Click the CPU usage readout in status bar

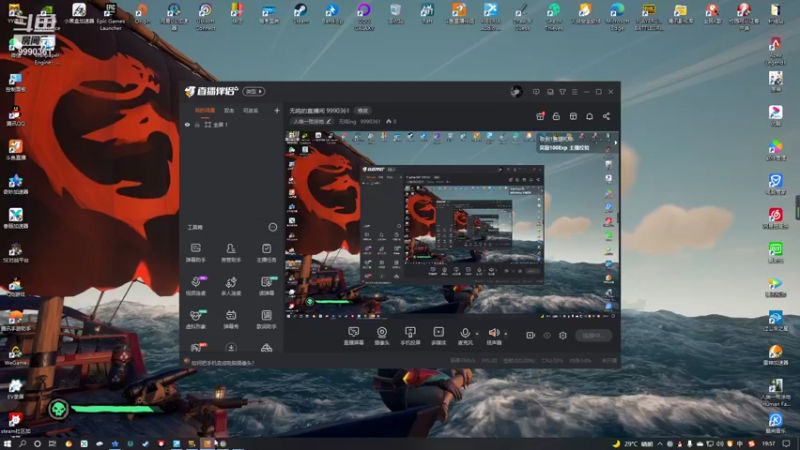[553, 361]
